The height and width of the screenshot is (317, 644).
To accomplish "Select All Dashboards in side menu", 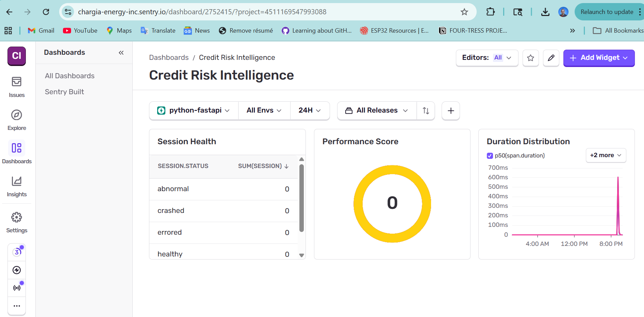I will point(70,76).
